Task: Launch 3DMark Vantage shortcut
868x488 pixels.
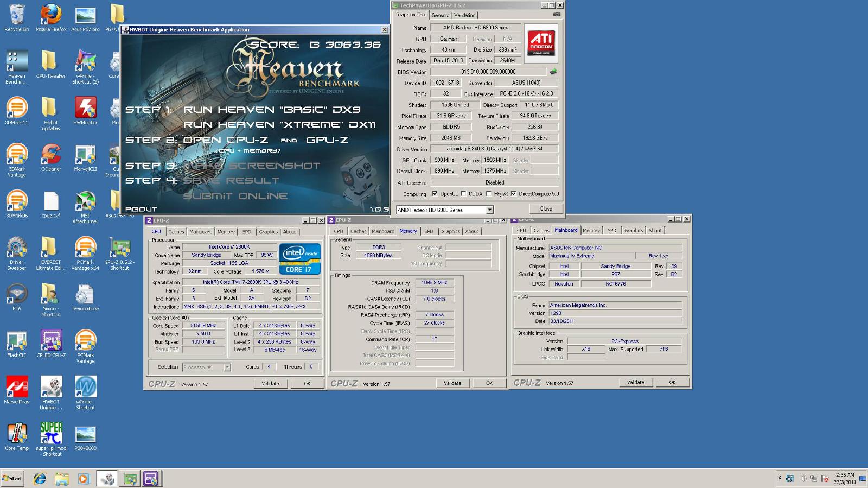Action: click(x=17, y=160)
